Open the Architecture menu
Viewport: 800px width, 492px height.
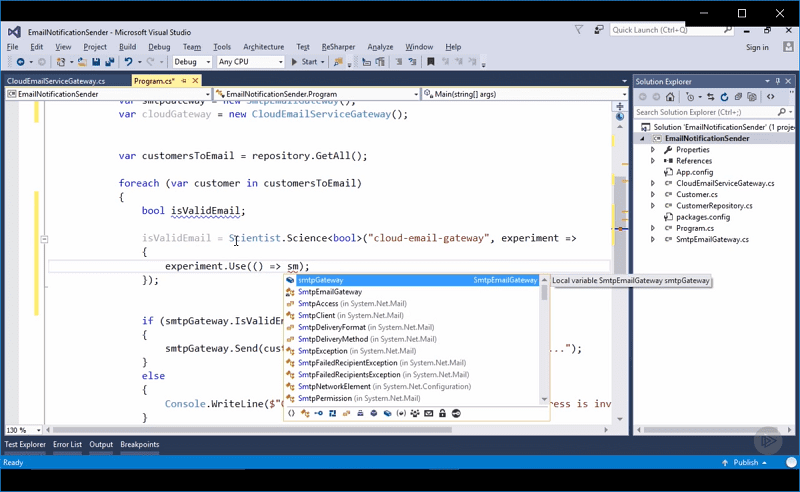[x=264, y=47]
